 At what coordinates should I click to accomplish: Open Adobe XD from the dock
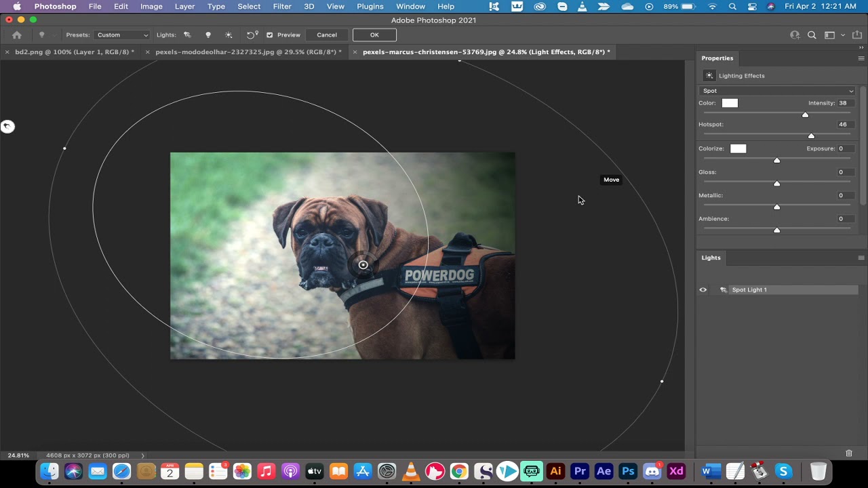676,471
